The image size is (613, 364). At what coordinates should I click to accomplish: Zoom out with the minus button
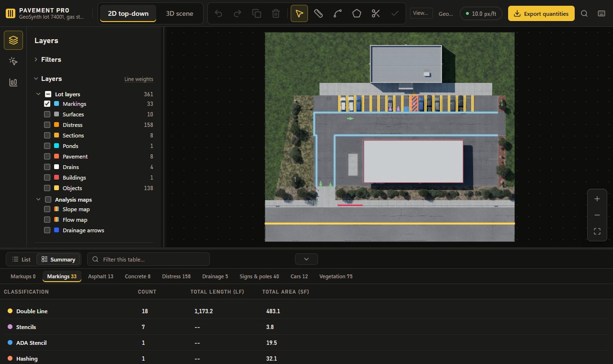point(597,215)
